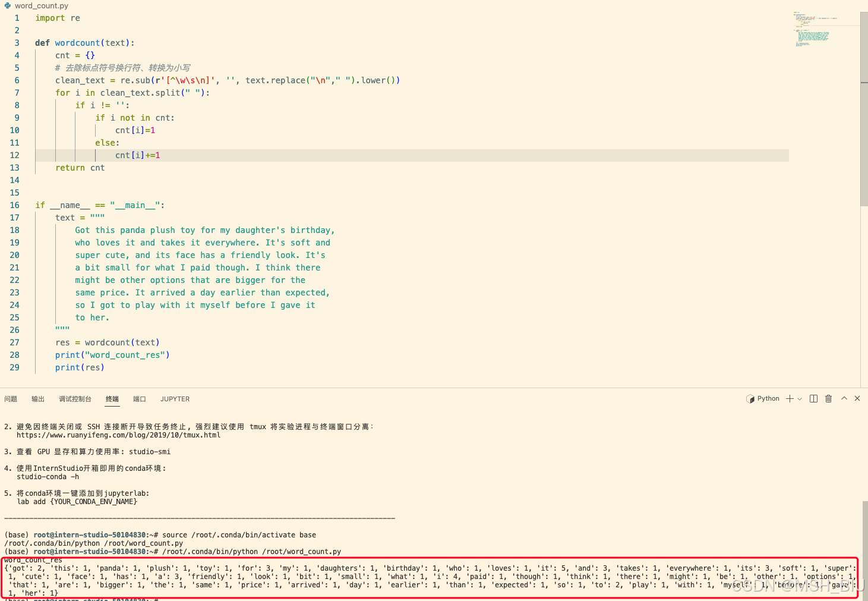Kill the terminal with the trash icon
This screenshot has height=601, width=868.
(828, 398)
